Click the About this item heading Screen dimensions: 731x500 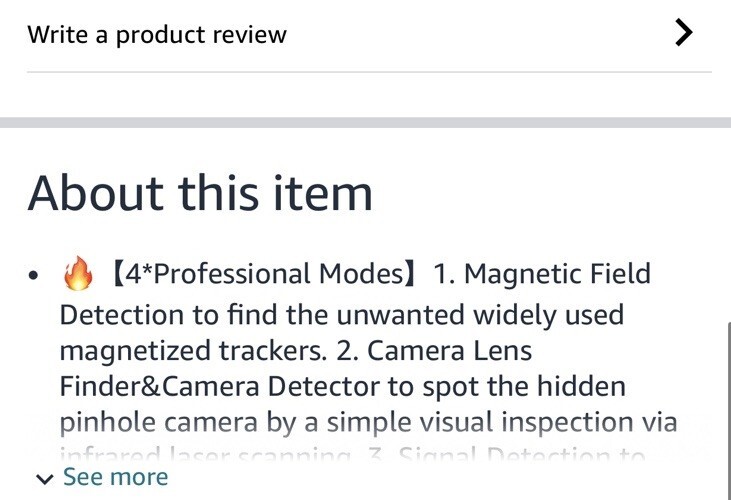coord(200,192)
